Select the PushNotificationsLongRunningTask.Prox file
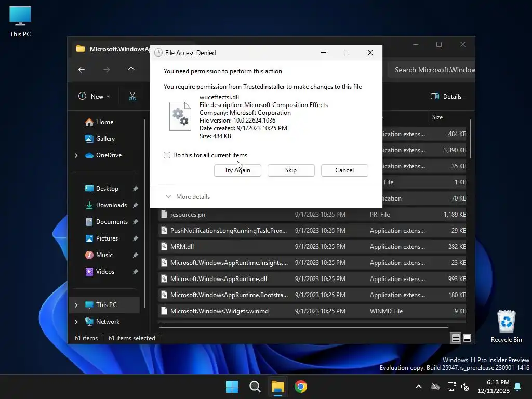Screen dimensions: 532x399 click(312, 231)
